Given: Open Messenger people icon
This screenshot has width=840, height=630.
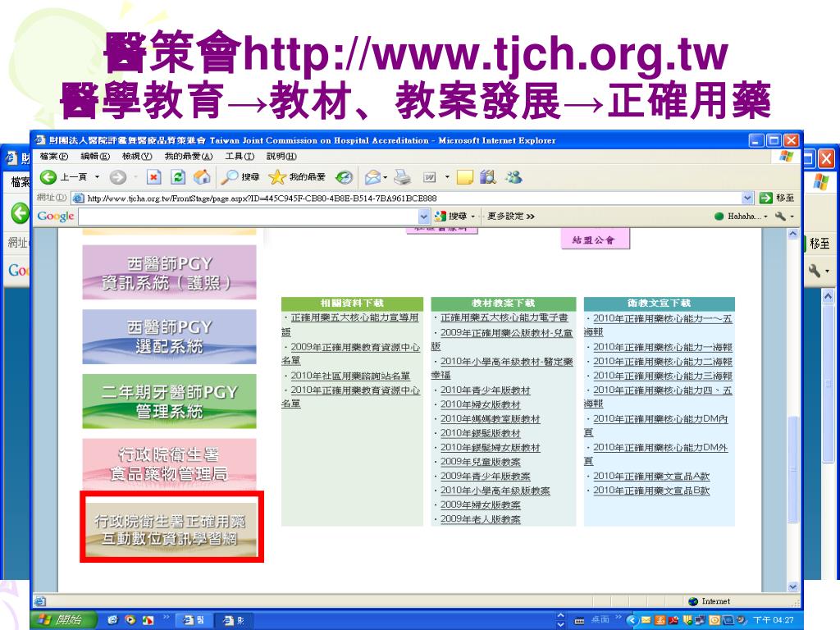Looking at the screenshot, I should click(x=514, y=177).
